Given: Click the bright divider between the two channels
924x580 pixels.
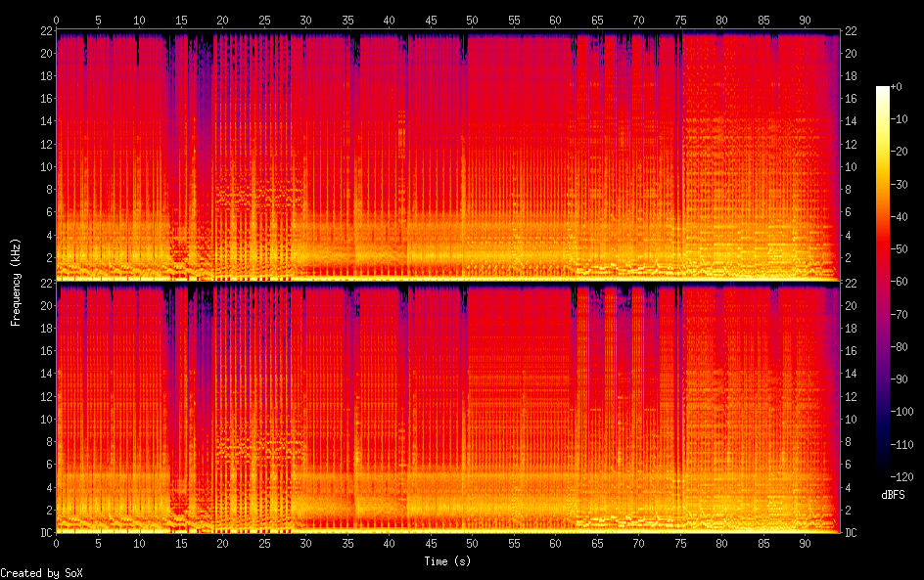Looking at the screenshot, I should coord(449,282).
